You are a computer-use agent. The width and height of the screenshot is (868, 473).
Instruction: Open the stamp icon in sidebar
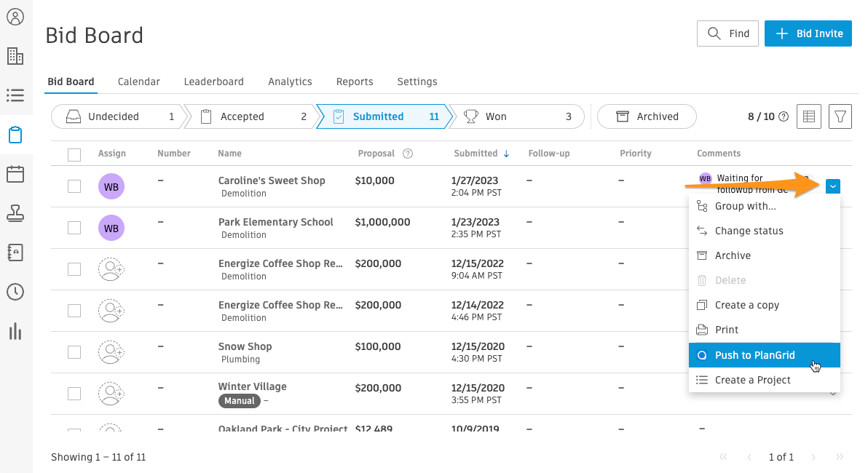coord(15,213)
